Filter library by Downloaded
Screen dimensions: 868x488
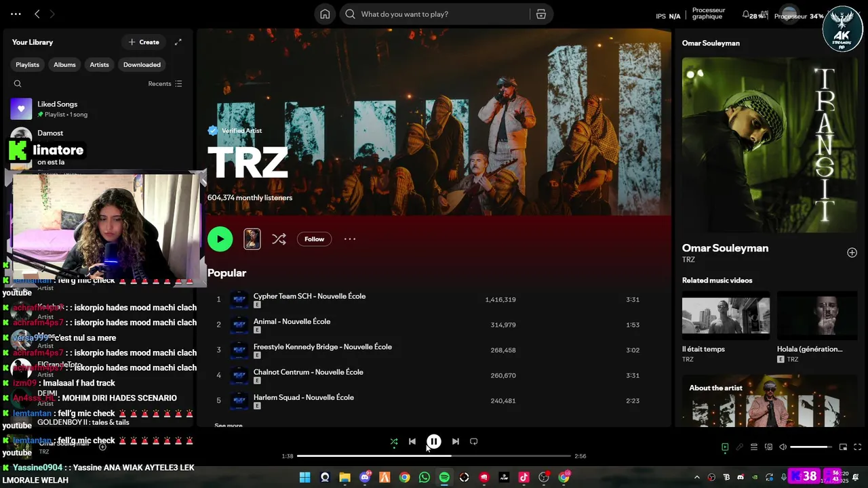142,65
